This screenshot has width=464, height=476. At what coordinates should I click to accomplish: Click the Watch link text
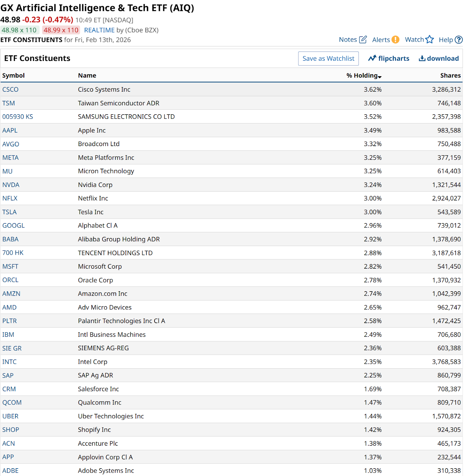point(414,40)
